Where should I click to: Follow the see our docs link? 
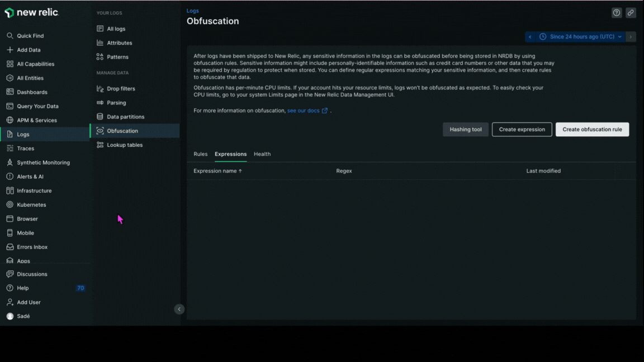point(304,111)
